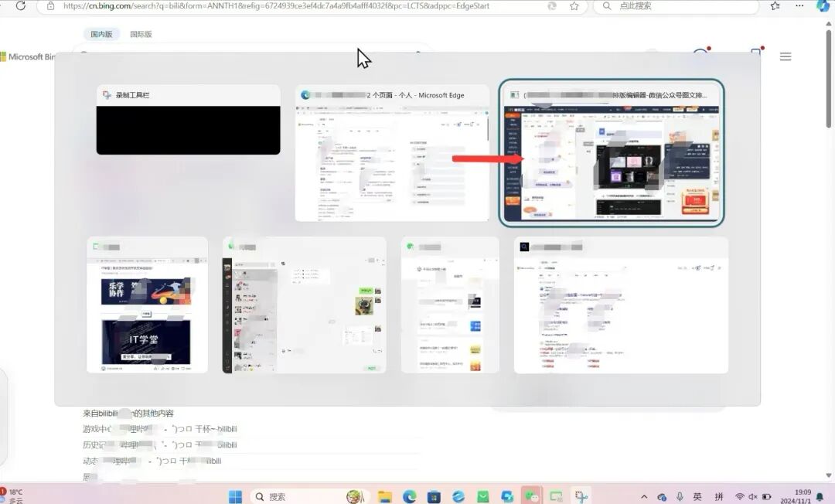Click the battery tray icon

click(767, 496)
